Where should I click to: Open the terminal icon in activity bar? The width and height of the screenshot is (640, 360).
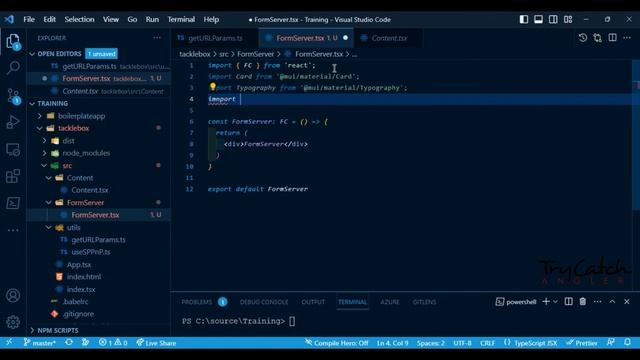pos(13,203)
